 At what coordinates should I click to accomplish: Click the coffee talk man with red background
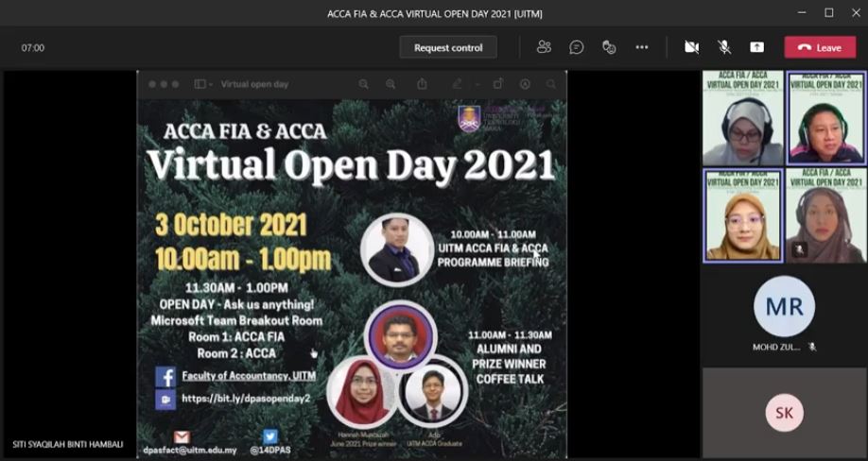401,336
